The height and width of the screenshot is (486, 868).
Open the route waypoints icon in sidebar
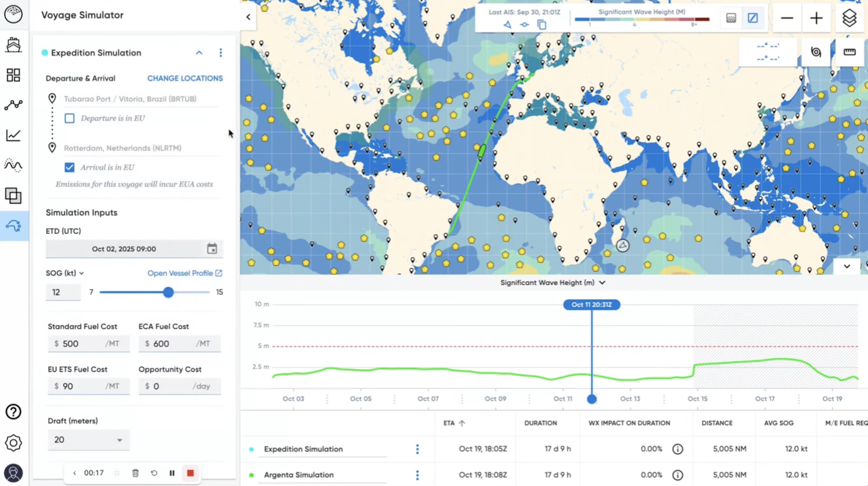coord(14,105)
